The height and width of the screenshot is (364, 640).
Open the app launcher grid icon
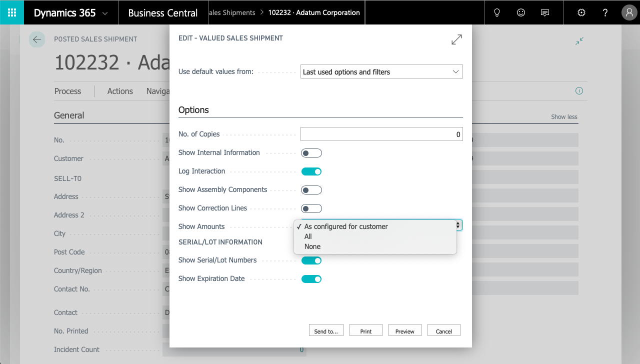[11, 12]
